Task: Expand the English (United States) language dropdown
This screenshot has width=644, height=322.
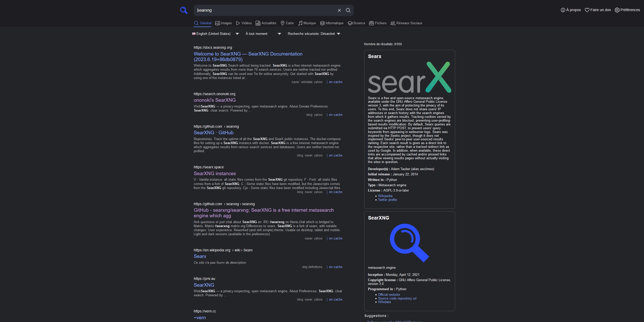Action: [215, 34]
